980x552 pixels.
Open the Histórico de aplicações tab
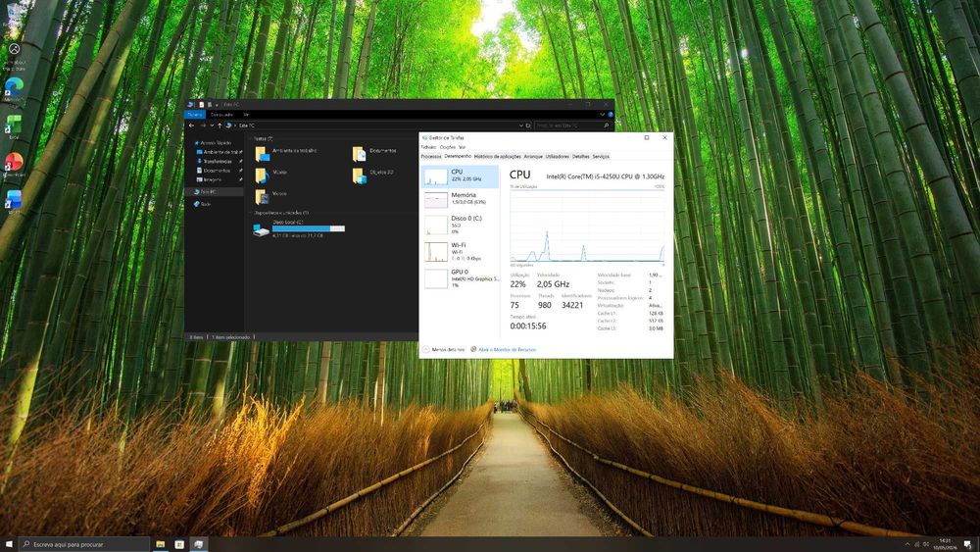(498, 156)
